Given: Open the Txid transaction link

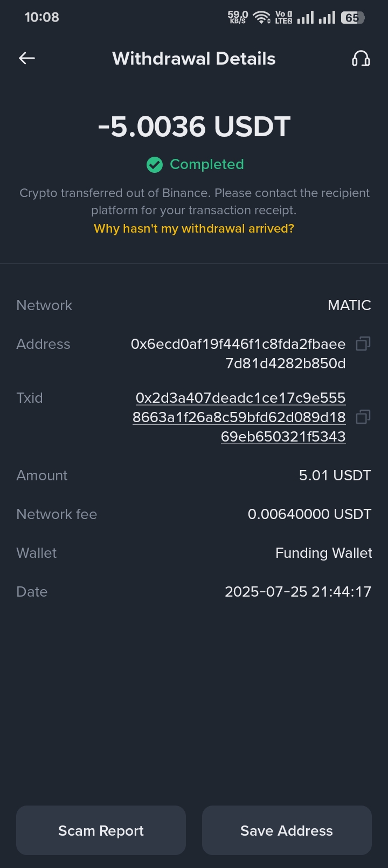Looking at the screenshot, I should pos(240,417).
